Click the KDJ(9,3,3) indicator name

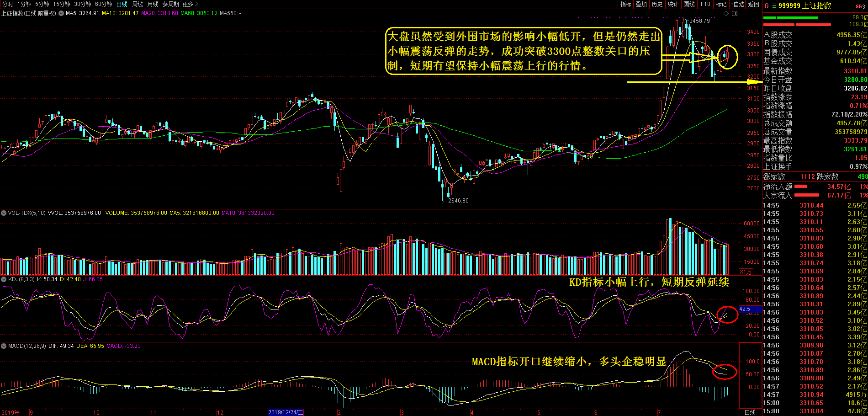coord(21,279)
